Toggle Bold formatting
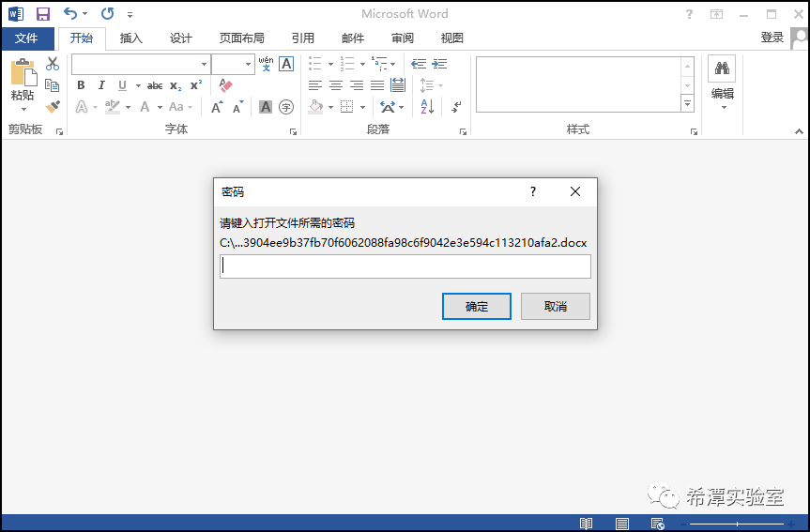This screenshot has height=532, width=810. 81,85
